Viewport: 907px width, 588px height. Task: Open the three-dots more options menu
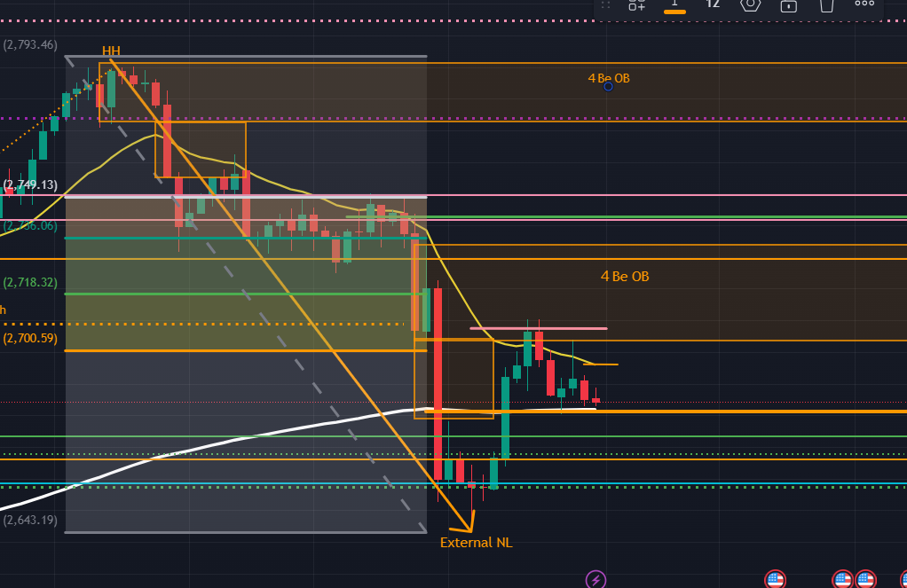(x=864, y=4)
